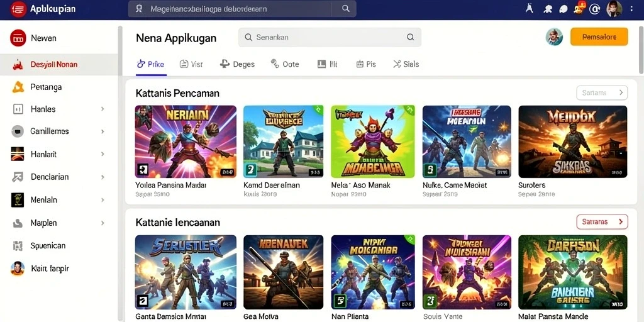Expand the Hanles sidebar chevron

[x=103, y=109]
